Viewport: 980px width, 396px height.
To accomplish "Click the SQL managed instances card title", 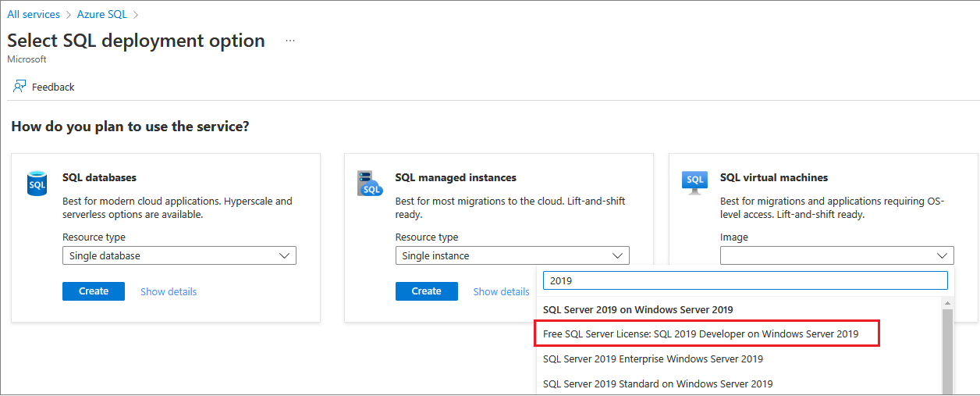I will [x=456, y=177].
